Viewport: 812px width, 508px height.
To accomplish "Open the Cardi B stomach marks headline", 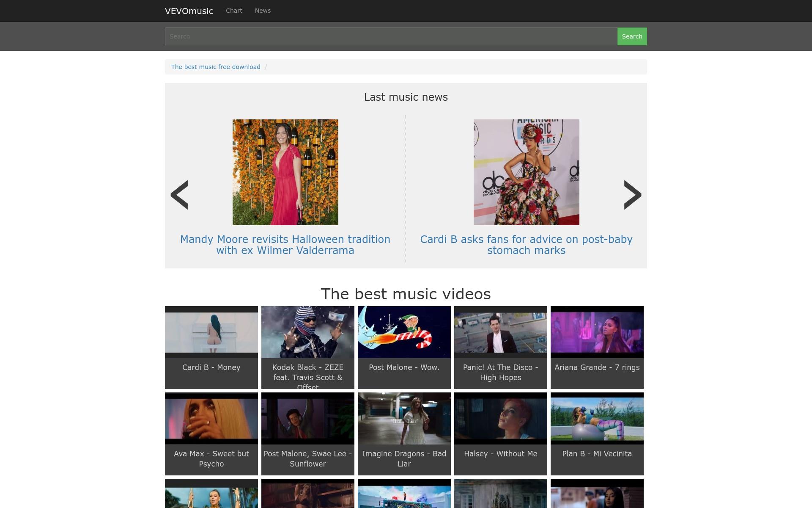I will (x=526, y=245).
